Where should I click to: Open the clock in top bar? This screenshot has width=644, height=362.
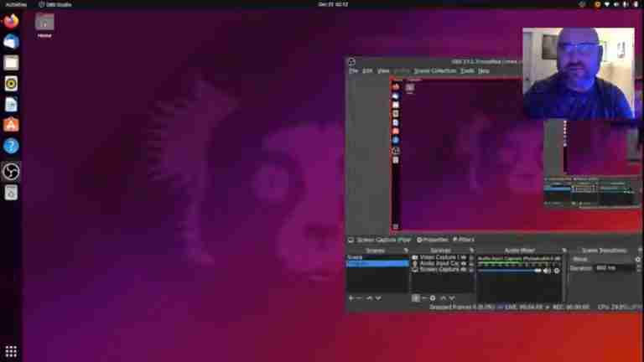tap(333, 4)
